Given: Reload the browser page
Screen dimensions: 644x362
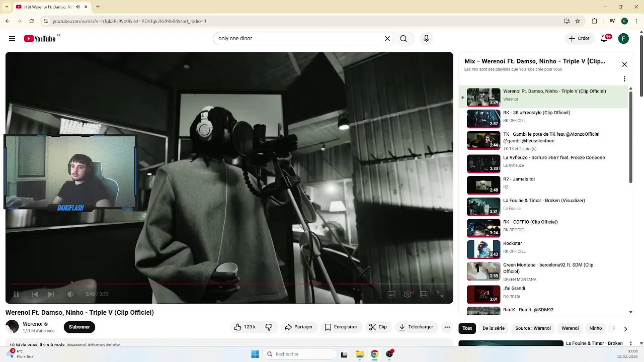Looking at the screenshot, I should coord(32,21).
